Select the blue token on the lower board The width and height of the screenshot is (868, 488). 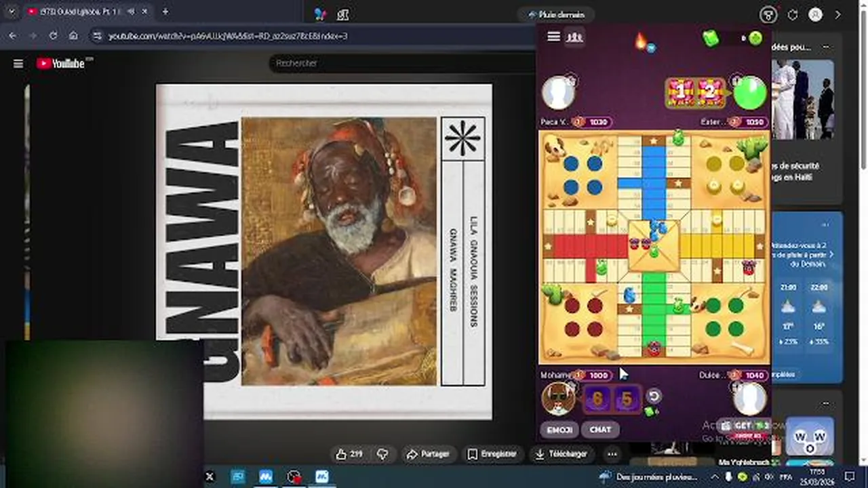coord(629,295)
